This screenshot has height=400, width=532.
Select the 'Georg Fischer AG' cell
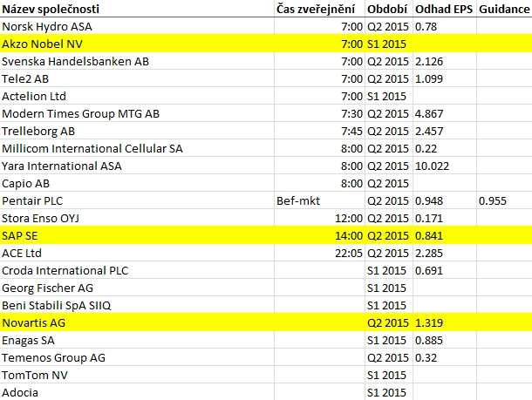point(137,288)
